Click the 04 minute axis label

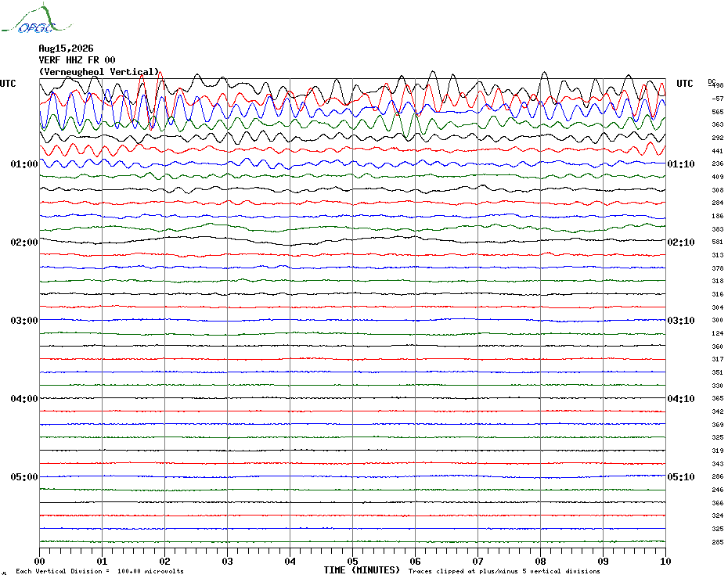290,562
